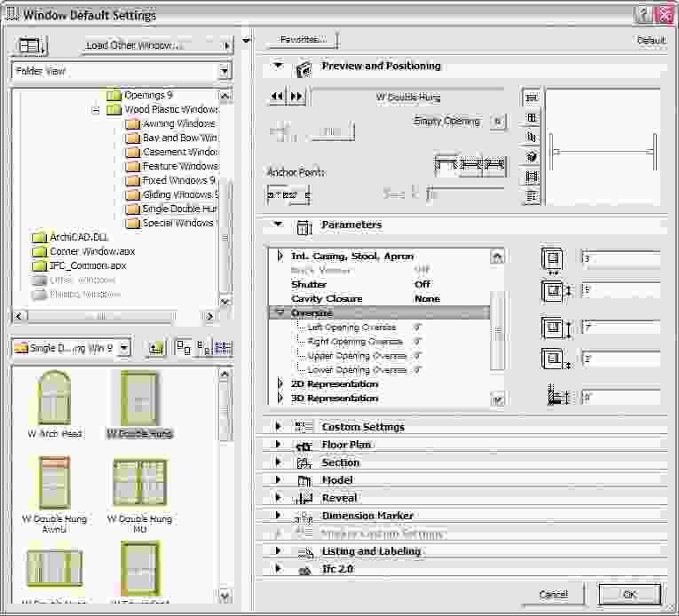
Task: Click the reveal depth input field
Action: 620,398
